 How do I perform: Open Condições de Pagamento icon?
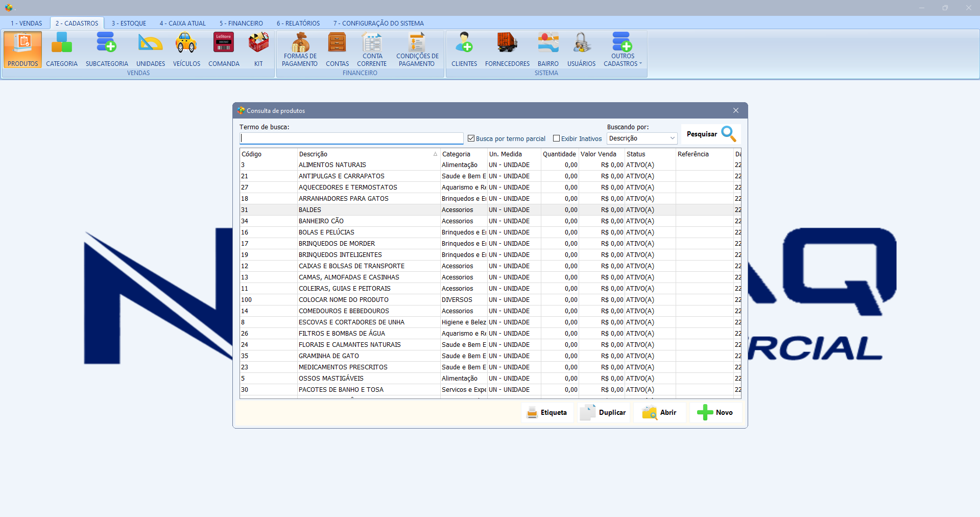417,49
